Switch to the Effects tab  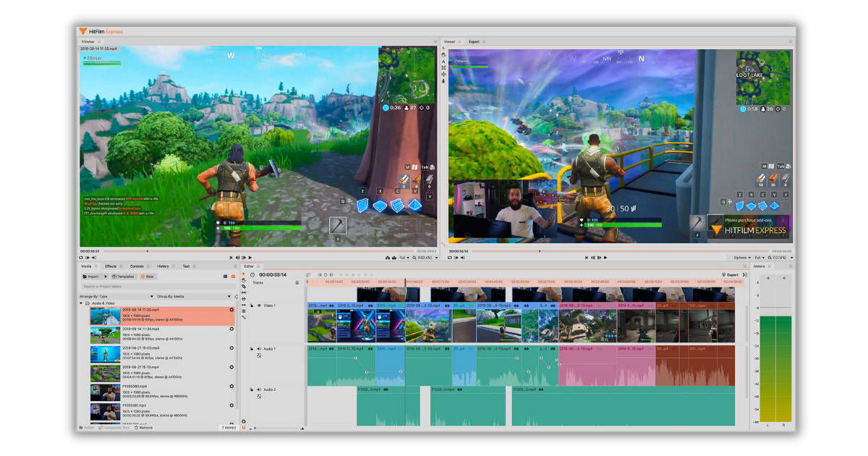109,266
